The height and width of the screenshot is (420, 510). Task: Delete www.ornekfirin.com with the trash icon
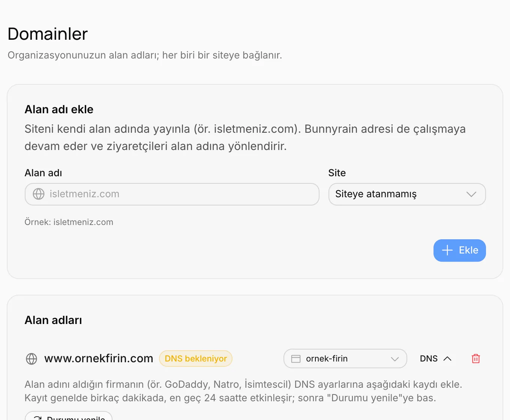(x=475, y=358)
